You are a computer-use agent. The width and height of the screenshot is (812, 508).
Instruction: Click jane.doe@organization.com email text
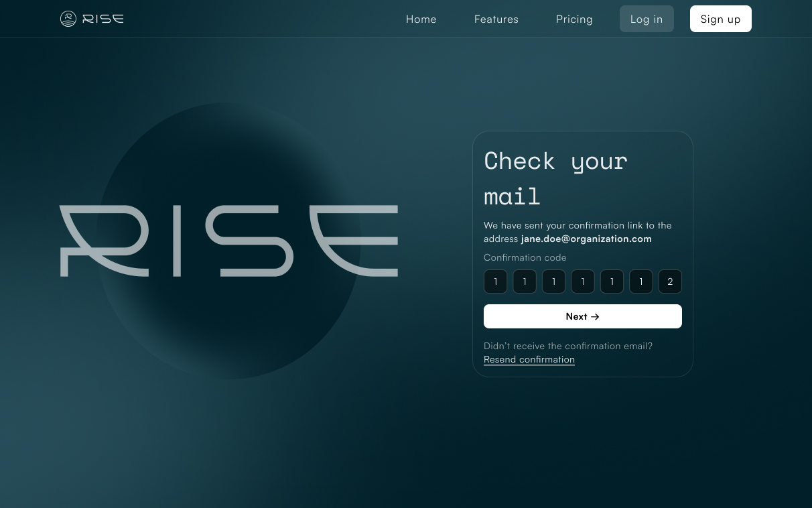[586, 239]
